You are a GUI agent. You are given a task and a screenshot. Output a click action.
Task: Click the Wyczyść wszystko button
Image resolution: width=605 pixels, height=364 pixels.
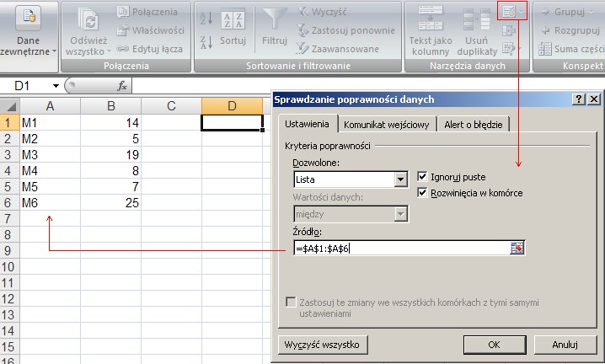322,345
